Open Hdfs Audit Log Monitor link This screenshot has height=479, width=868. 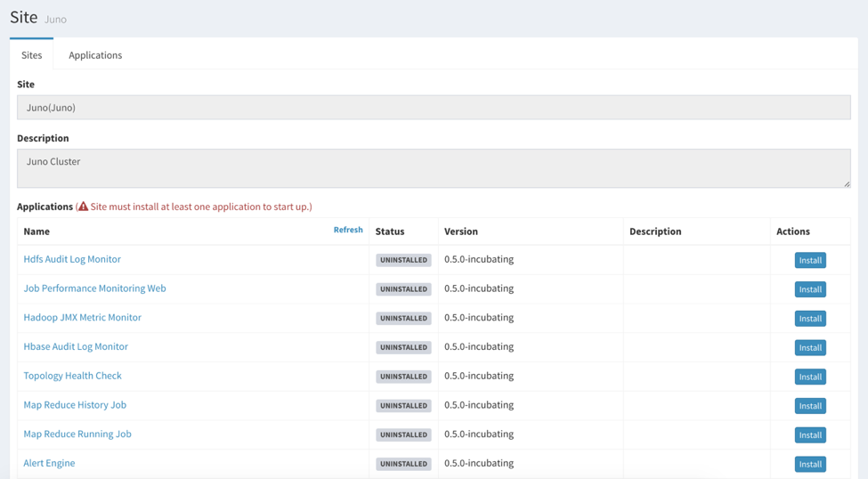pyautogui.click(x=72, y=259)
